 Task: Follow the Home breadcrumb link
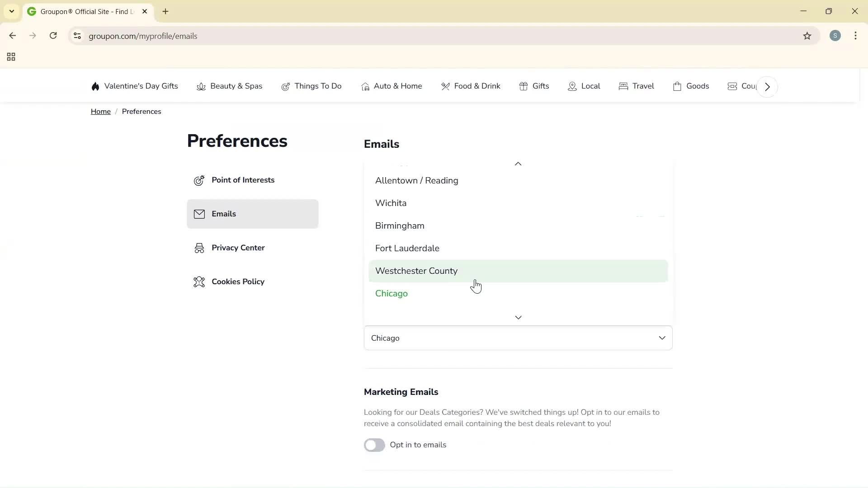tap(100, 111)
